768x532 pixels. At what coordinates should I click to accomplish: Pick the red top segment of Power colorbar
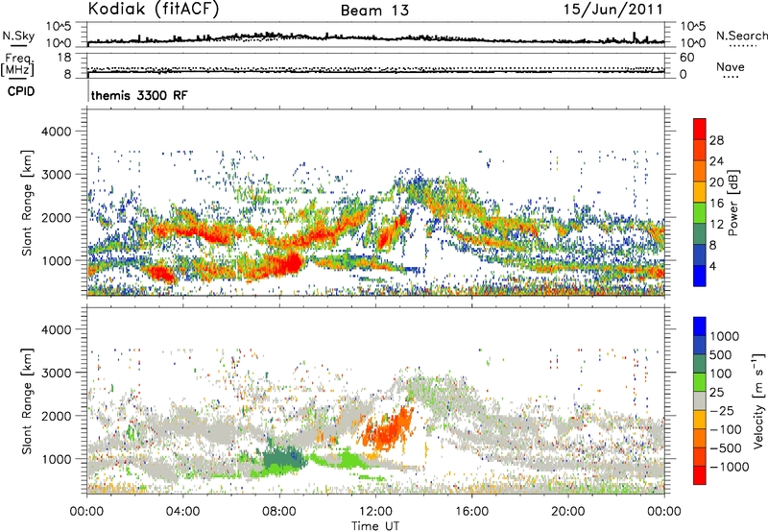700,130
